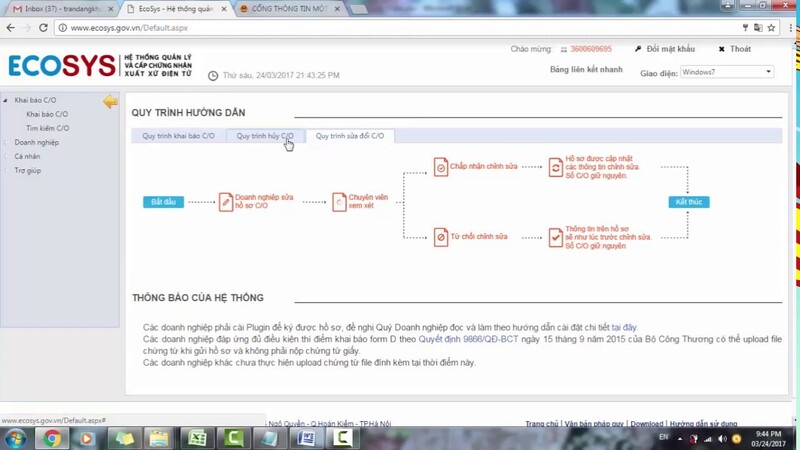Viewport: 800px width, 450px height.
Task: Open Giao diện Windows7 dropdown
Action: click(727, 72)
